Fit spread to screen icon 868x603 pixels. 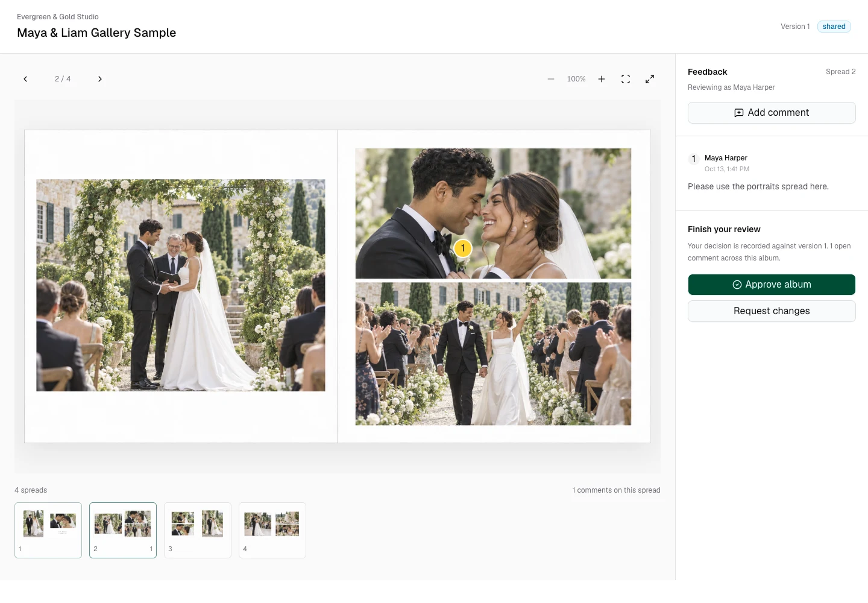click(626, 79)
